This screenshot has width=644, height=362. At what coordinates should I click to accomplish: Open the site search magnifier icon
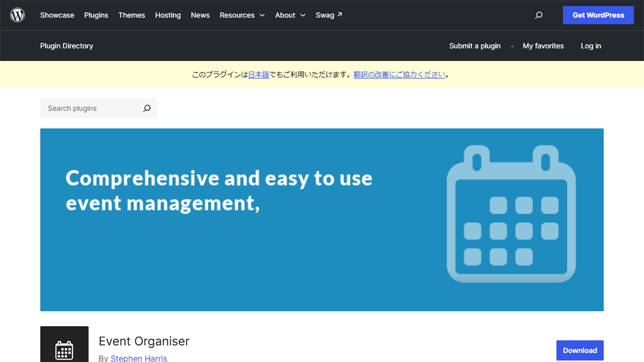pyautogui.click(x=539, y=15)
